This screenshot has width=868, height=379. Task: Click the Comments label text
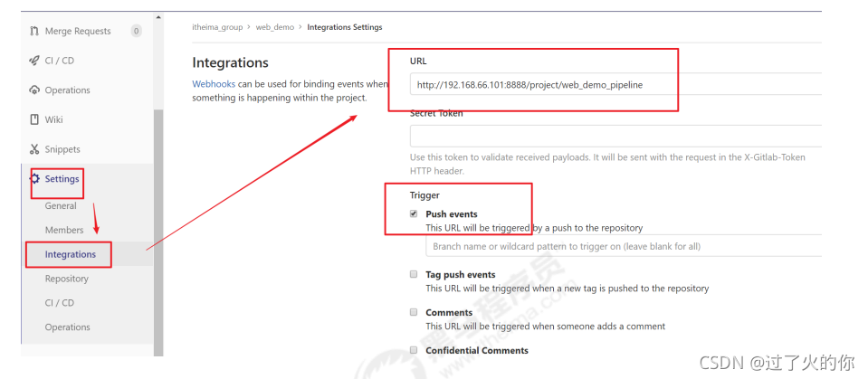449,313
